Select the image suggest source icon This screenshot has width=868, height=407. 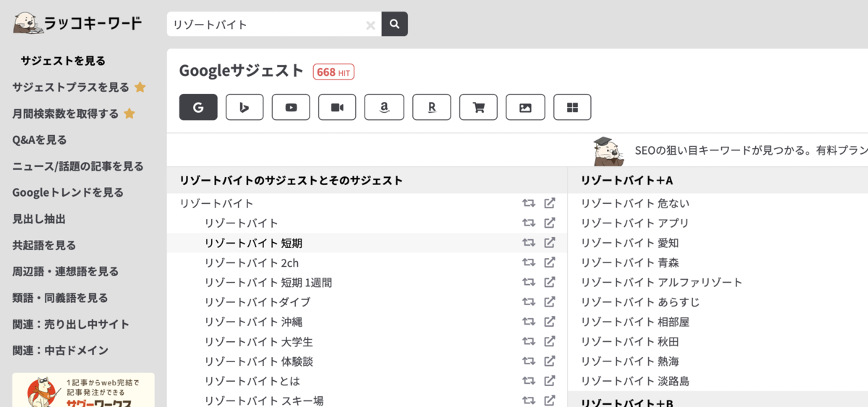point(525,107)
